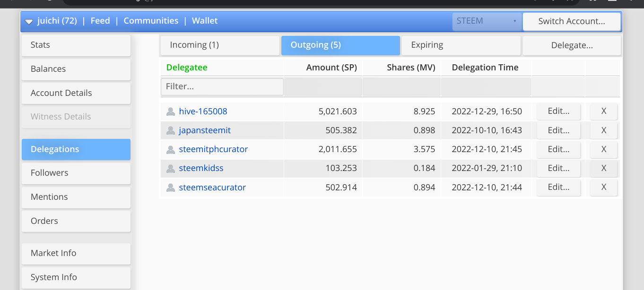Click user avatar icon beside hive-165008

point(171,112)
